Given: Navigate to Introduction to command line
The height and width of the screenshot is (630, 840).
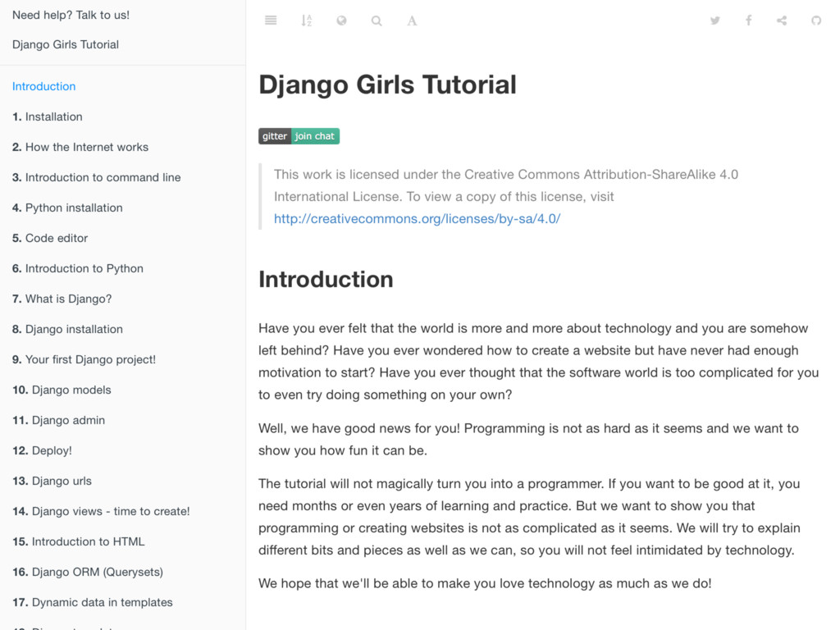Looking at the screenshot, I should [x=97, y=177].
